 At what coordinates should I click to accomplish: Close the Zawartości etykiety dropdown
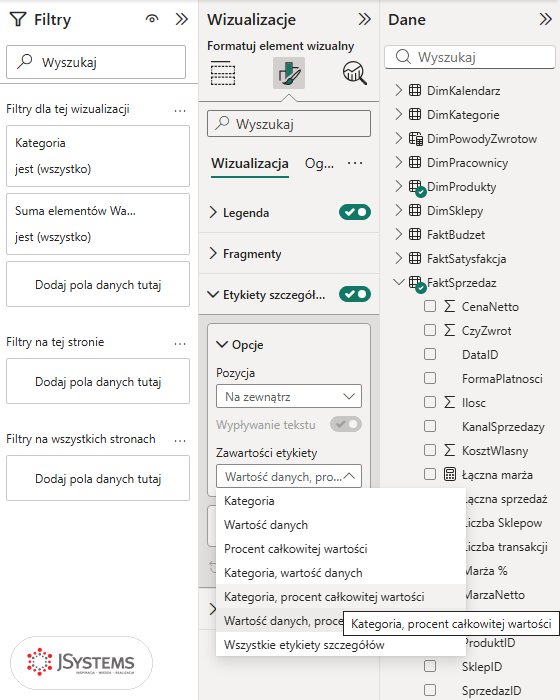(x=289, y=476)
